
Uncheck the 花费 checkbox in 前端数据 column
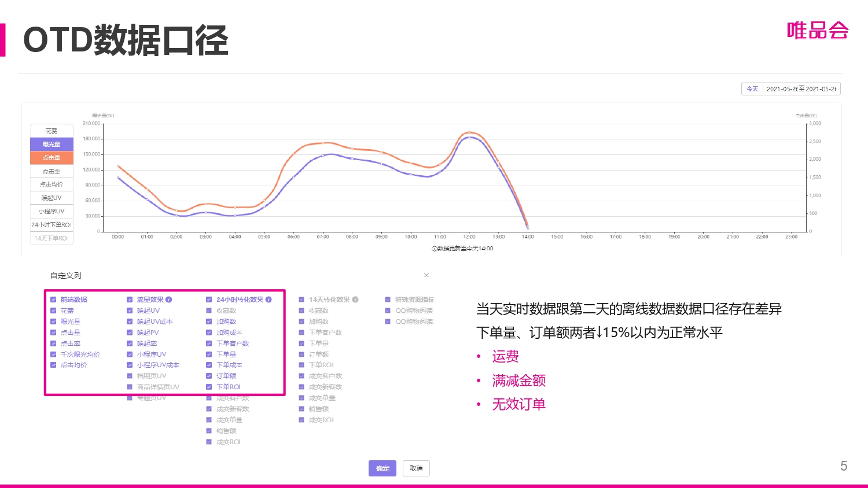[x=52, y=310]
